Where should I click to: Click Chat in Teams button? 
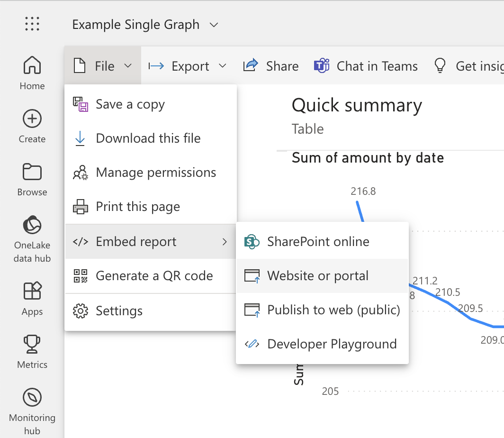pos(366,66)
